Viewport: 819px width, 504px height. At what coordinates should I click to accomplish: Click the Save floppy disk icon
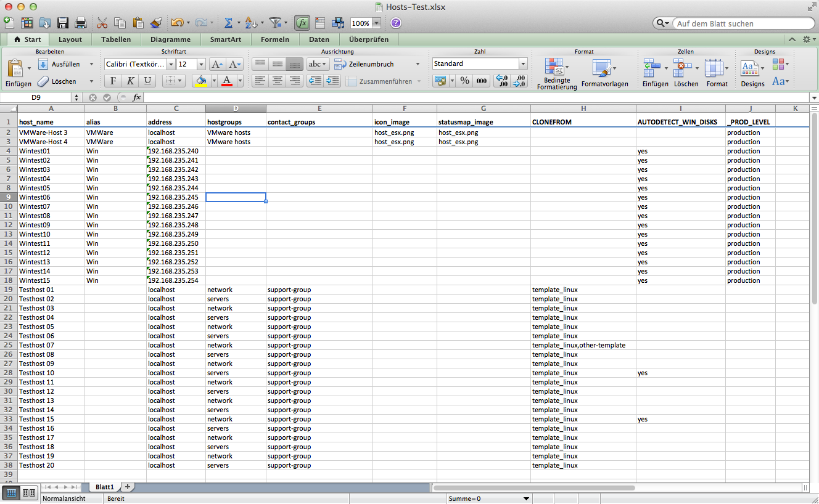(x=63, y=23)
